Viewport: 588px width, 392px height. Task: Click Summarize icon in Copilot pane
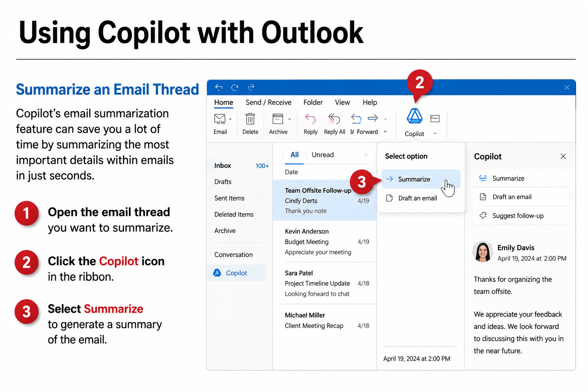(483, 178)
